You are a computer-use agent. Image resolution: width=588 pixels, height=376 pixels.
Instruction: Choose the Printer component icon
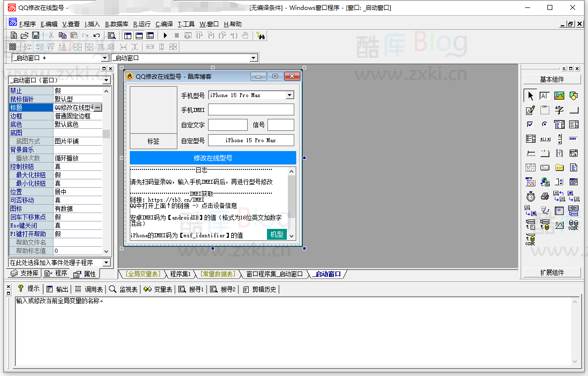[x=545, y=196]
